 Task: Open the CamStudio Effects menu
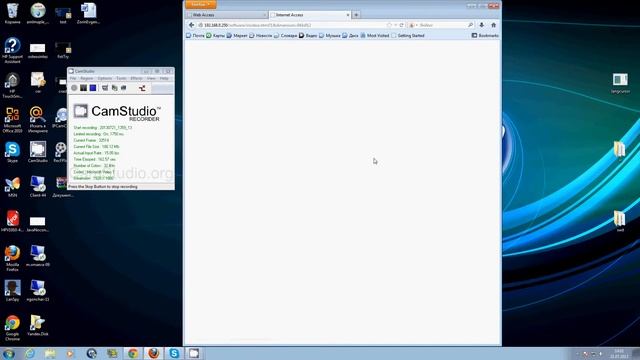coord(136,78)
